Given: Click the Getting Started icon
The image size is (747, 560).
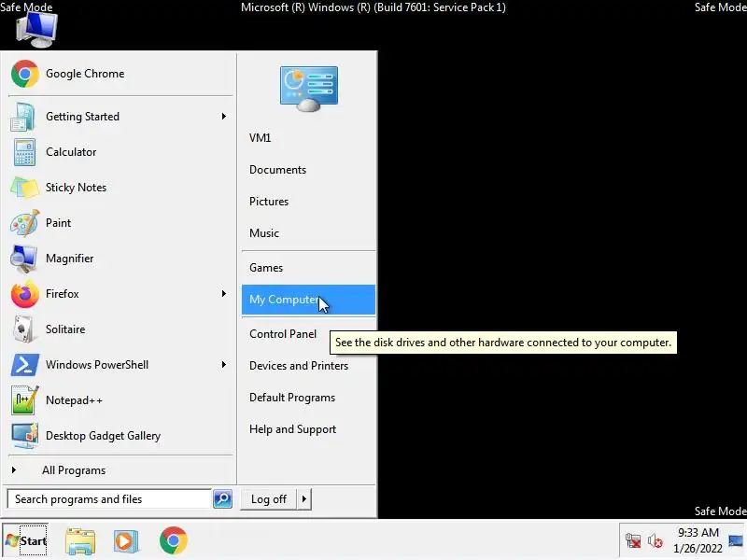Looking at the screenshot, I should click(x=22, y=117).
